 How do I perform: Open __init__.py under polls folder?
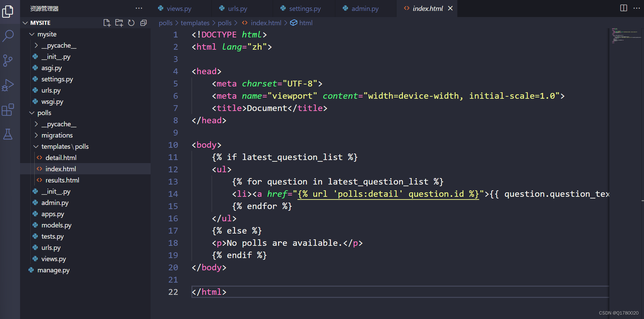[x=85, y=191]
